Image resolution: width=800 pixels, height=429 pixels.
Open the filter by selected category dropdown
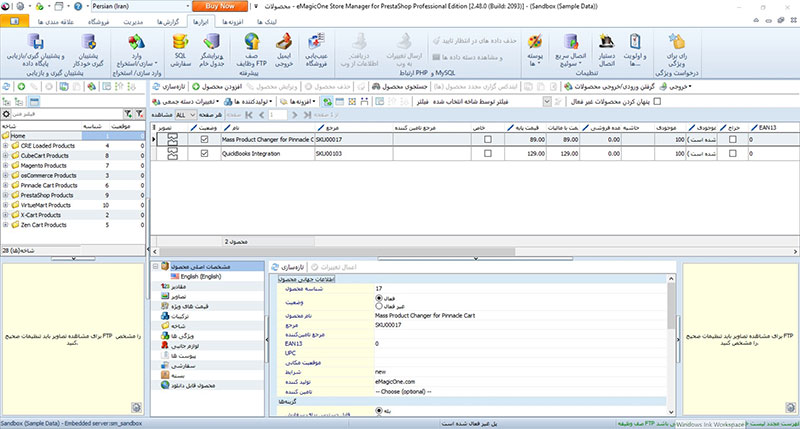tap(545, 101)
